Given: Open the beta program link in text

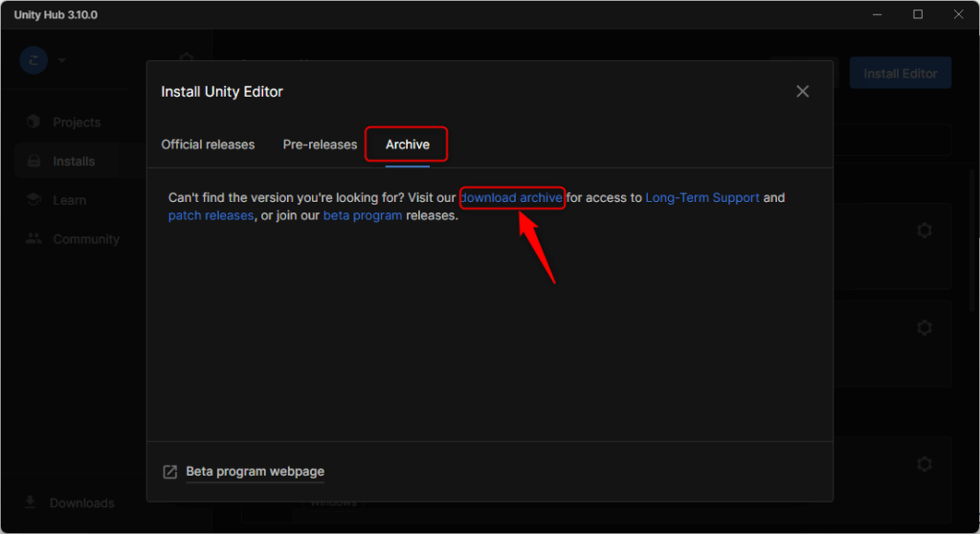Looking at the screenshot, I should click(363, 215).
